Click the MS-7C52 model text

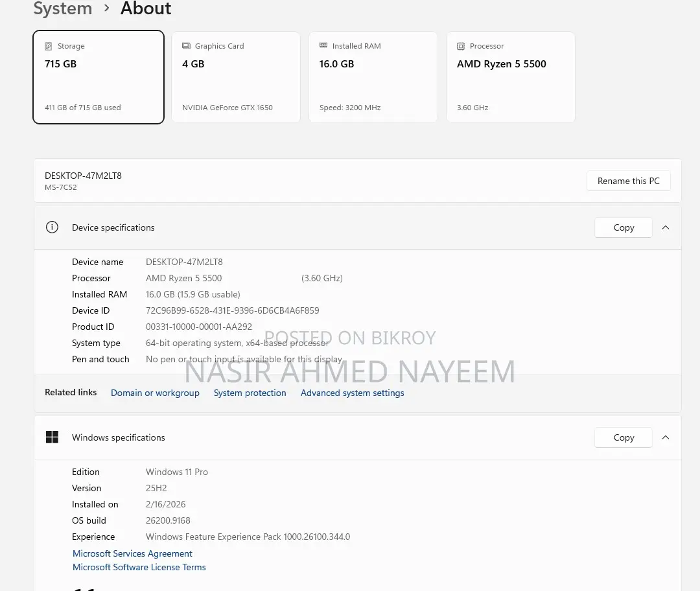61,187
